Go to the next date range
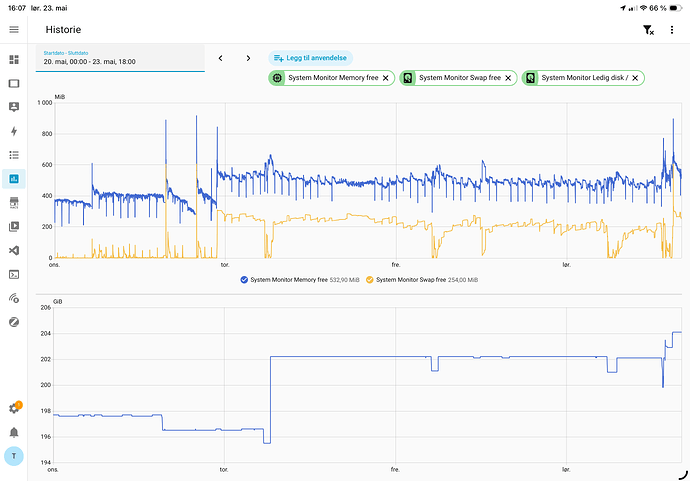Image resolution: width=690 pixels, height=481 pixels. 248,58
